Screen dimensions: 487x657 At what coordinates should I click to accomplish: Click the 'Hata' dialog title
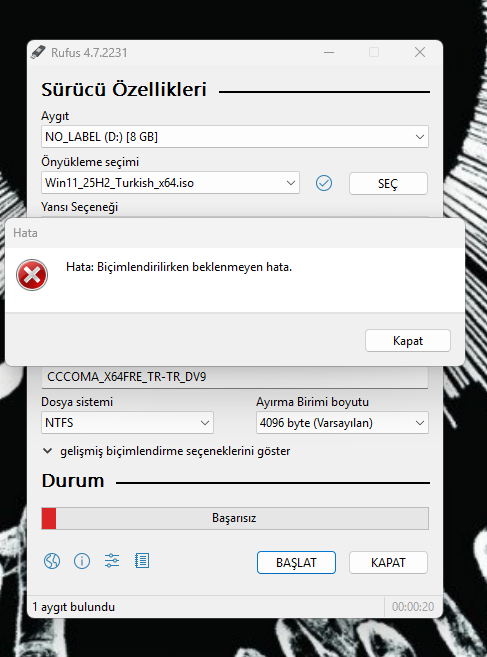25,233
